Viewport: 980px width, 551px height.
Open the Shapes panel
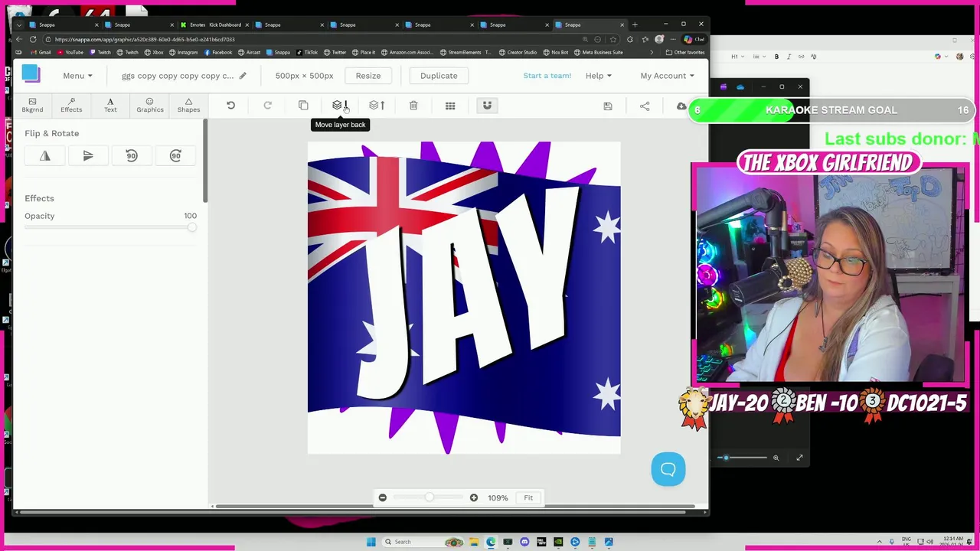(188, 105)
